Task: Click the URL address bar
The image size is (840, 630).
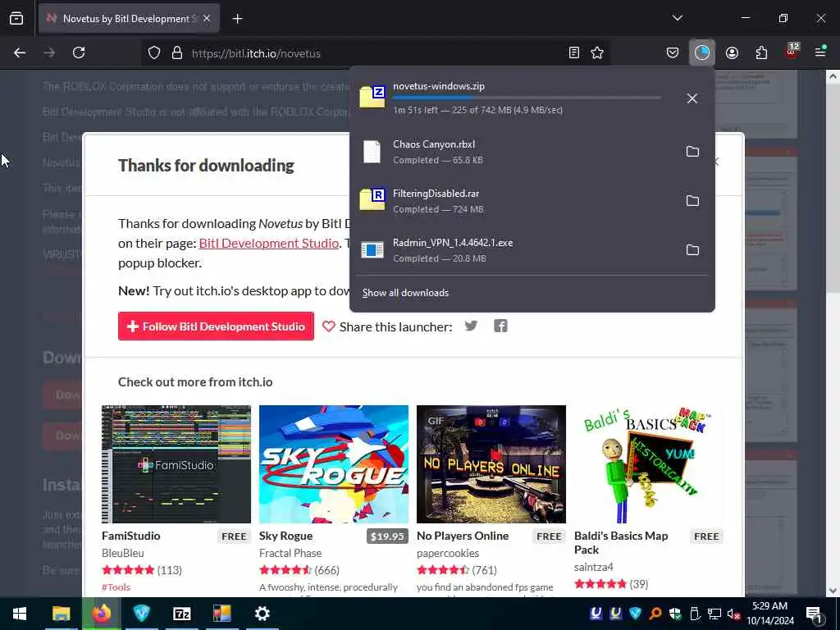Action: (375, 53)
